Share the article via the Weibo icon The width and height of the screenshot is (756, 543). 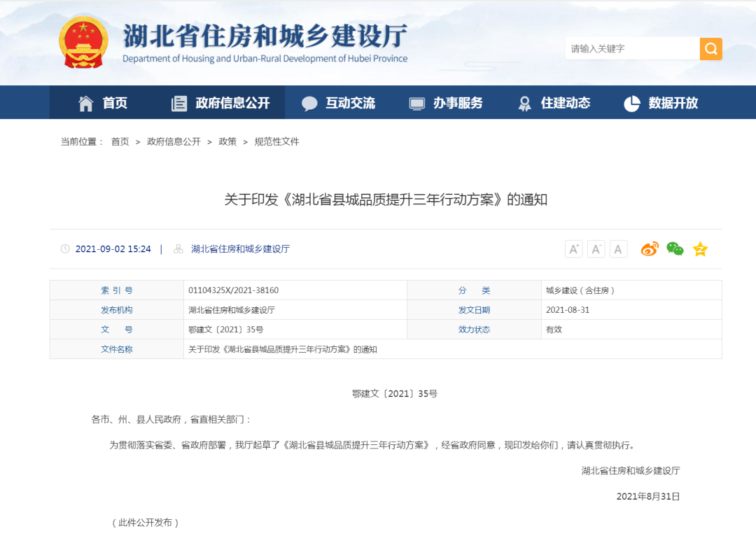point(650,248)
